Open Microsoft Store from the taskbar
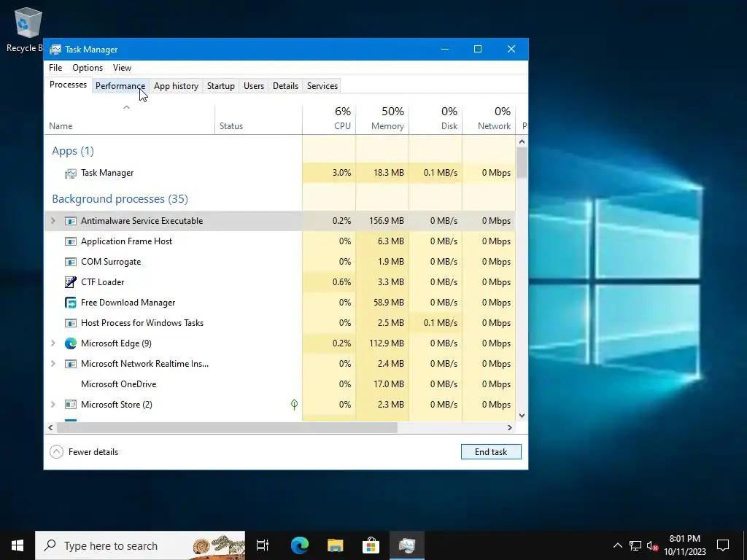Screen dimensions: 747x560 coord(371,545)
